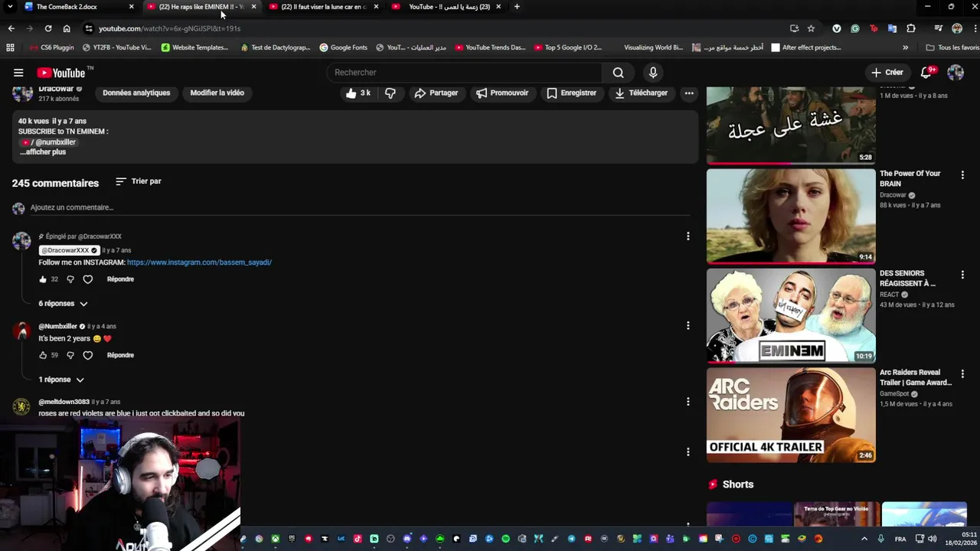Open ARC Raiders Official 4K Trailer thumbnail
This screenshot has width=980, height=551.
791,415
